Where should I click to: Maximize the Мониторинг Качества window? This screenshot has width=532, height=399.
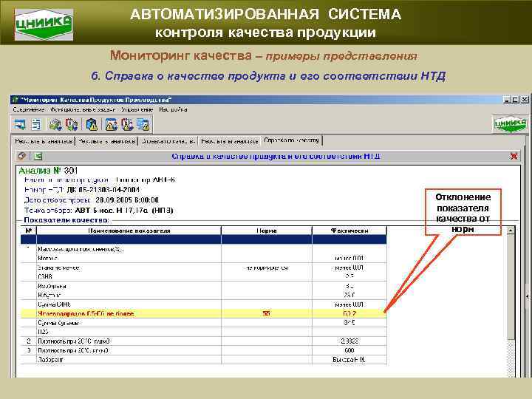[516, 100]
